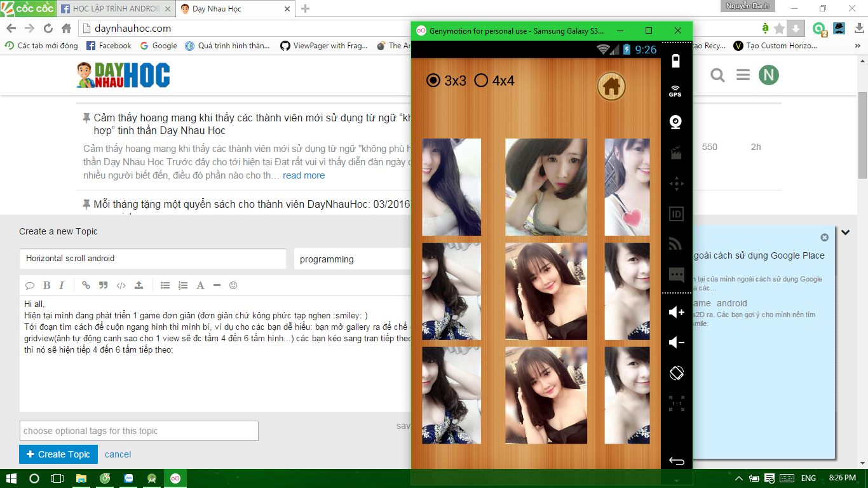
Task: Click the Create Topic button
Action: coord(58,454)
